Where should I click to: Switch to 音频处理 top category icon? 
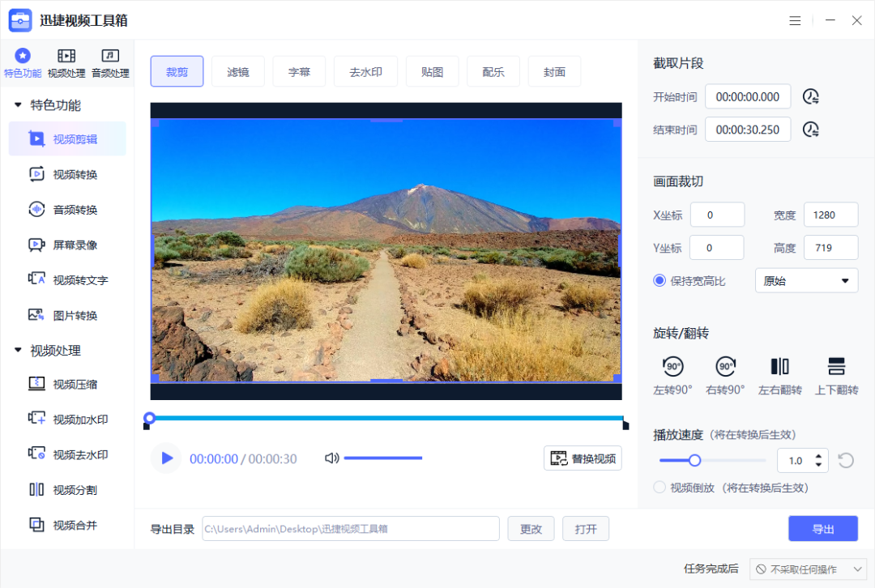click(110, 62)
